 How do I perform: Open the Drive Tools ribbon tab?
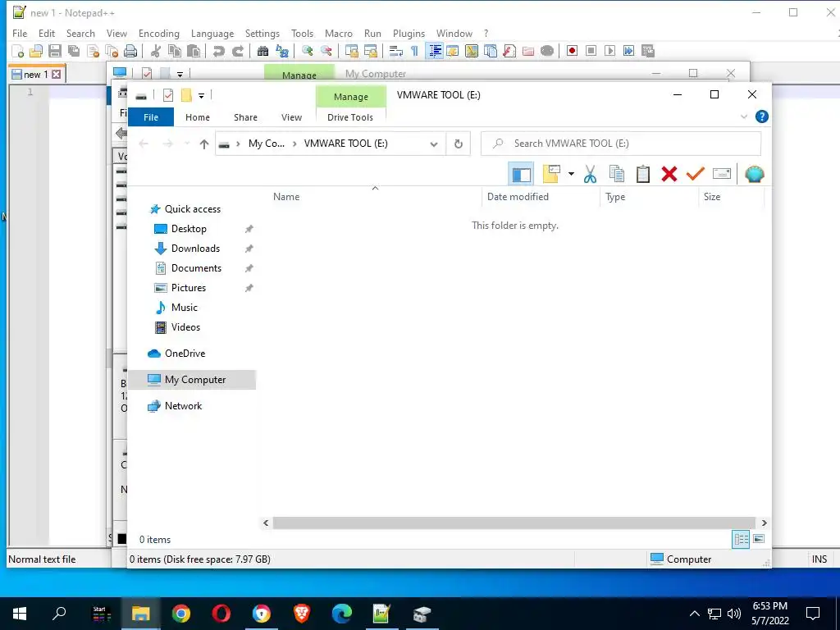point(350,117)
